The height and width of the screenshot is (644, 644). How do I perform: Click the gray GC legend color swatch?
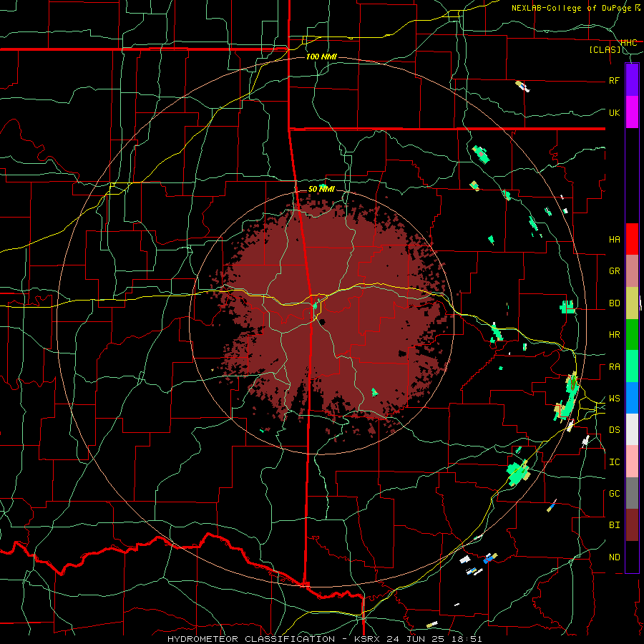[x=632, y=493]
